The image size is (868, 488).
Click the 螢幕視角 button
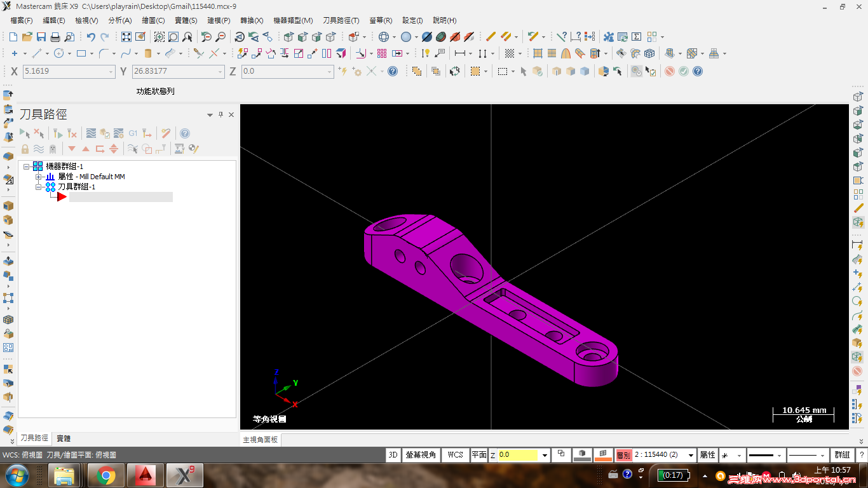[421, 455]
